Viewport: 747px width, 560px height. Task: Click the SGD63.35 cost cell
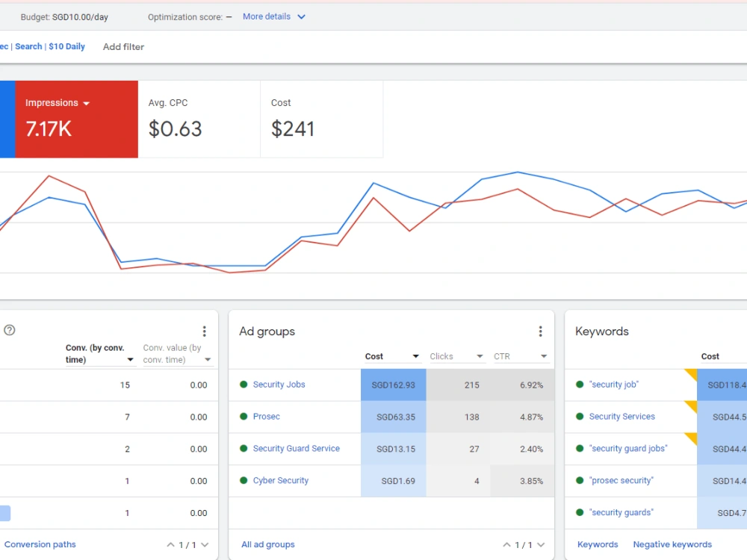[394, 417]
